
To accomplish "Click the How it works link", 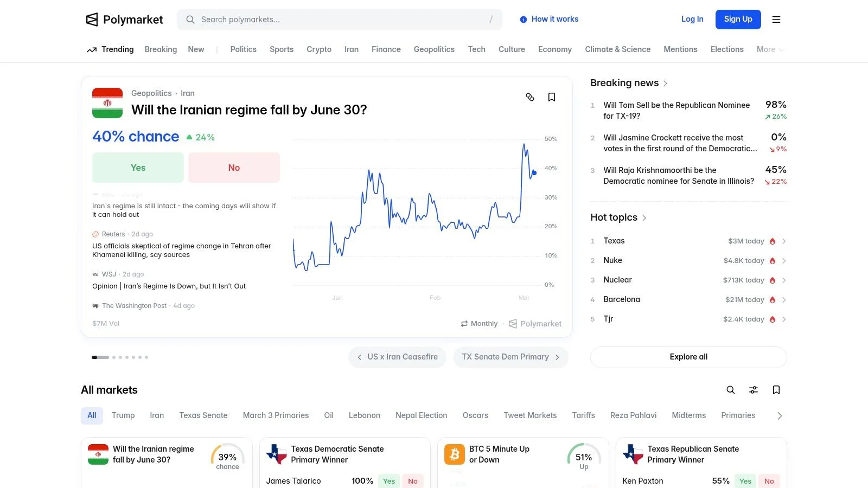I will 555,19.
